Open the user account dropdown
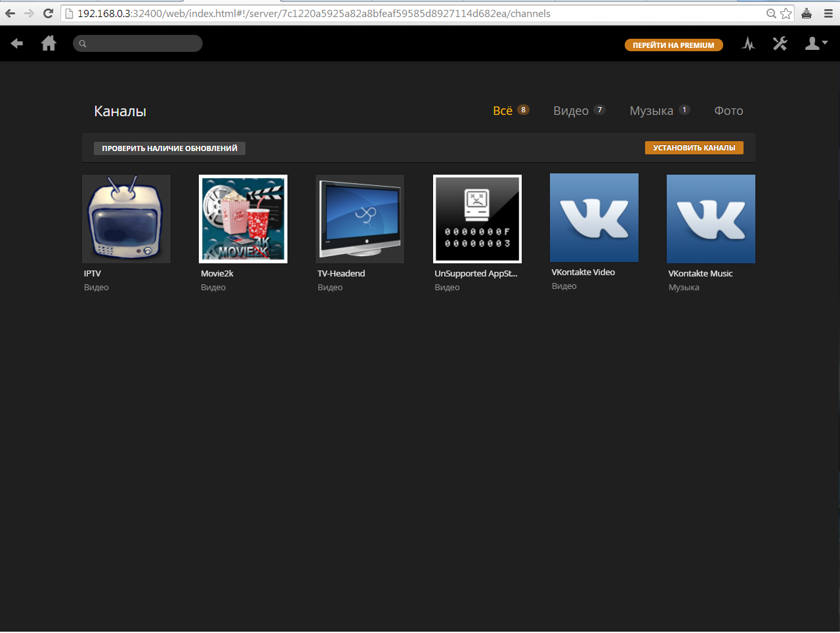 [x=816, y=43]
